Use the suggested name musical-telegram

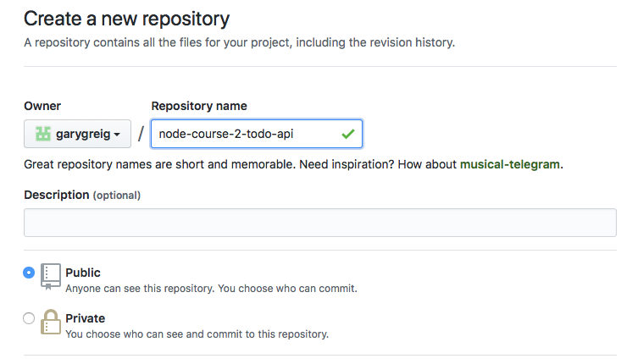pyautogui.click(x=509, y=164)
